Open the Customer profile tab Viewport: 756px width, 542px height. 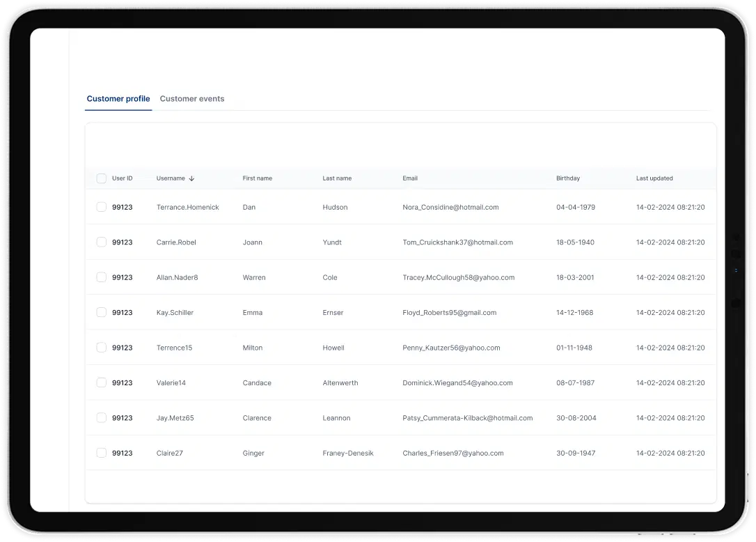[118, 99]
